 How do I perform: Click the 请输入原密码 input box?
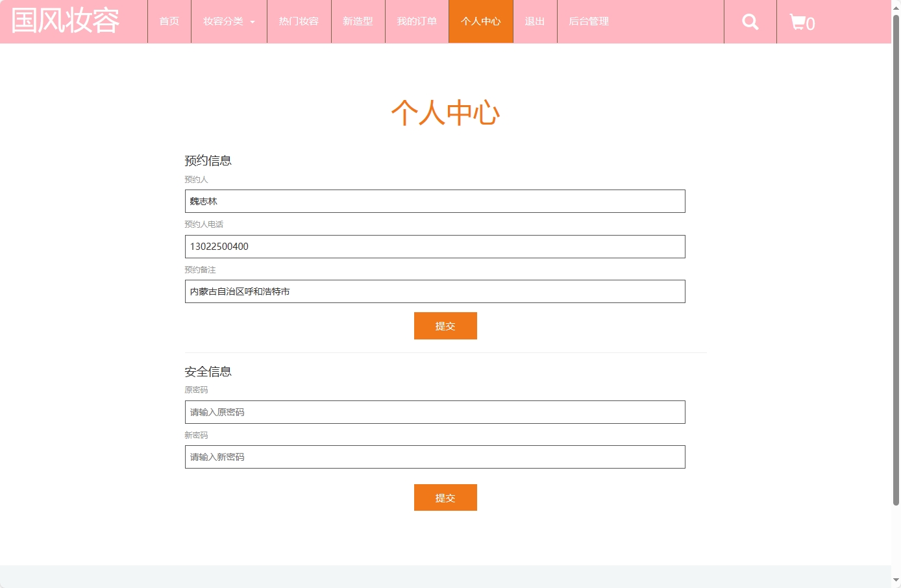click(x=434, y=411)
